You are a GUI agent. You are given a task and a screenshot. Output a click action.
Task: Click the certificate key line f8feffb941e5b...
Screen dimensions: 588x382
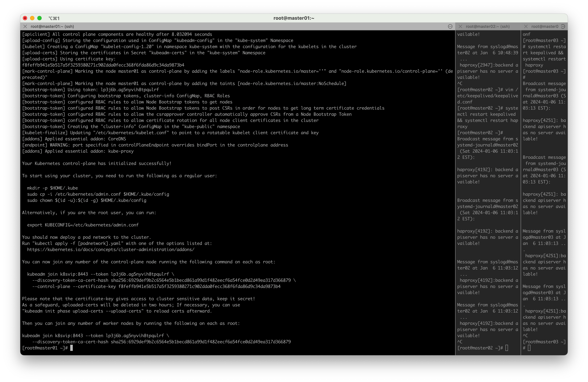(103, 65)
